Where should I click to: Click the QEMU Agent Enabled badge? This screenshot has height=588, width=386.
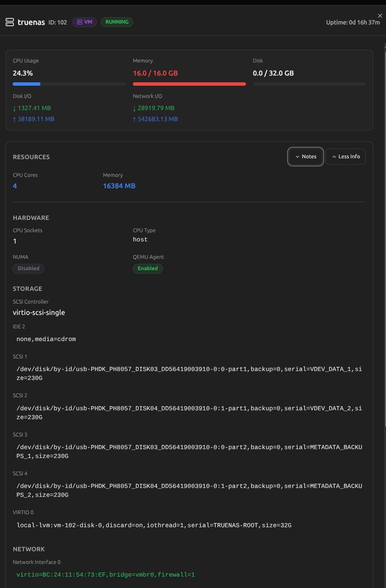coord(148,268)
